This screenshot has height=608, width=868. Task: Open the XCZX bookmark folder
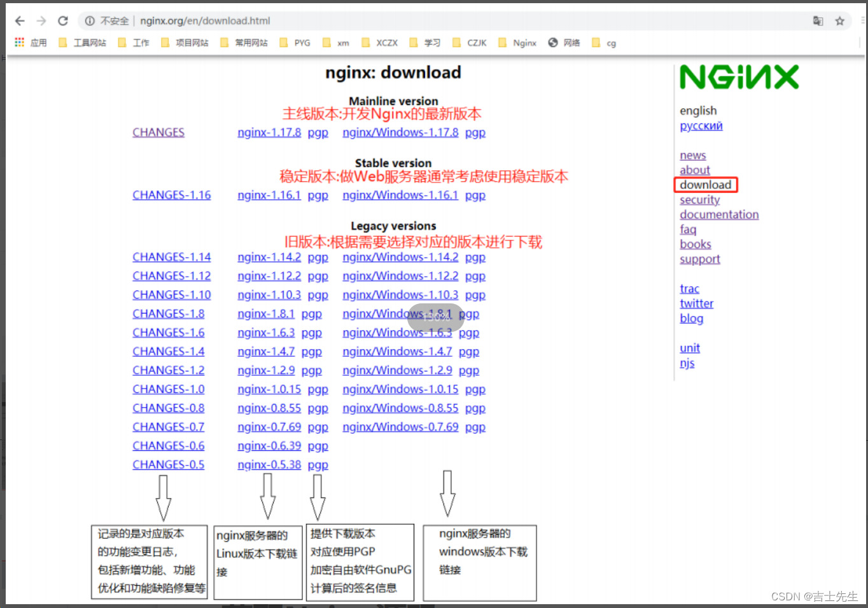pyautogui.click(x=379, y=43)
